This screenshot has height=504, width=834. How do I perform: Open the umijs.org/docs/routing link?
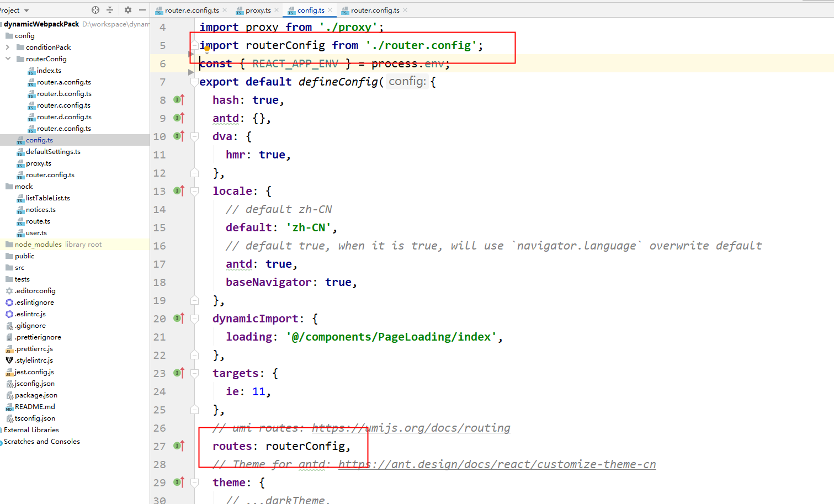point(411,428)
